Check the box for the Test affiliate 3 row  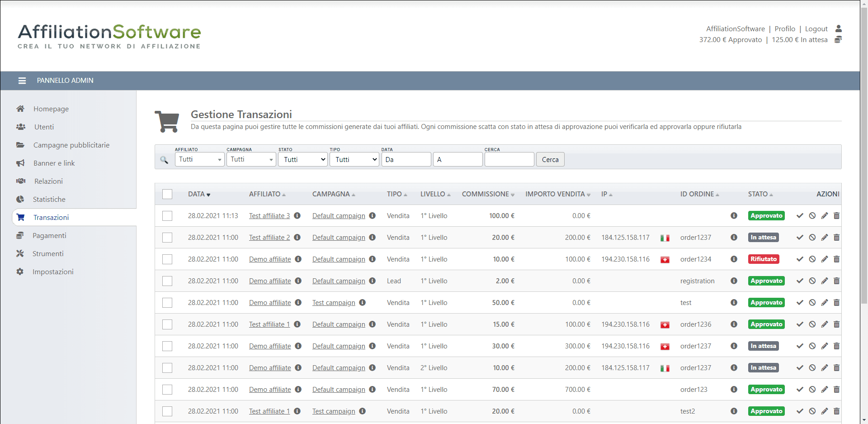pyautogui.click(x=167, y=216)
